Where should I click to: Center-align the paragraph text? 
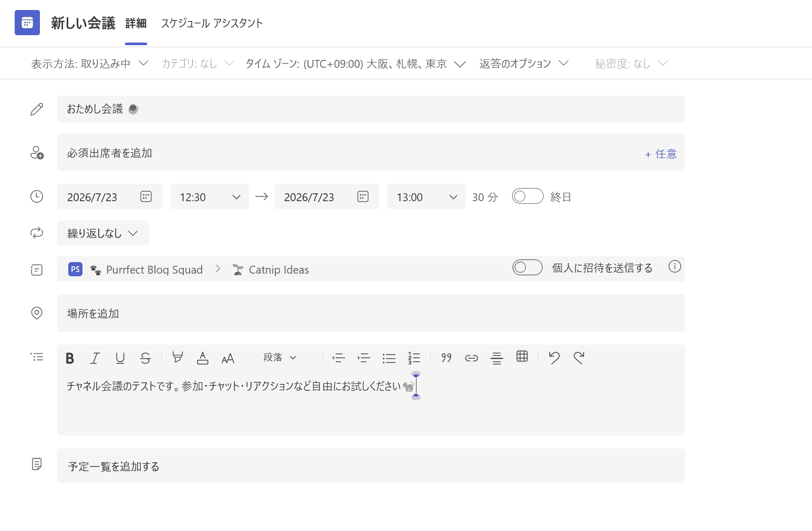[x=497, y=358]
